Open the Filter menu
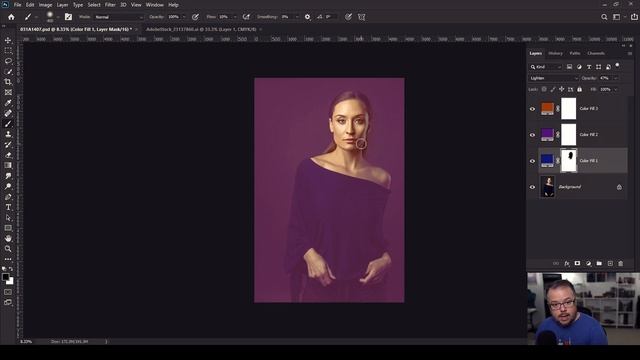 [x=110, y=5]
